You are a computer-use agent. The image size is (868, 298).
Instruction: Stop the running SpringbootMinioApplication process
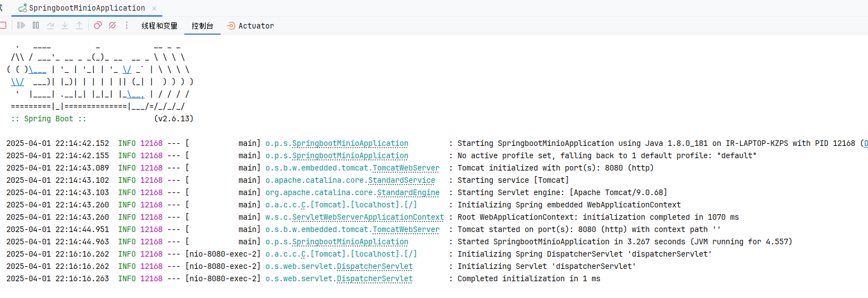[2, 25]
